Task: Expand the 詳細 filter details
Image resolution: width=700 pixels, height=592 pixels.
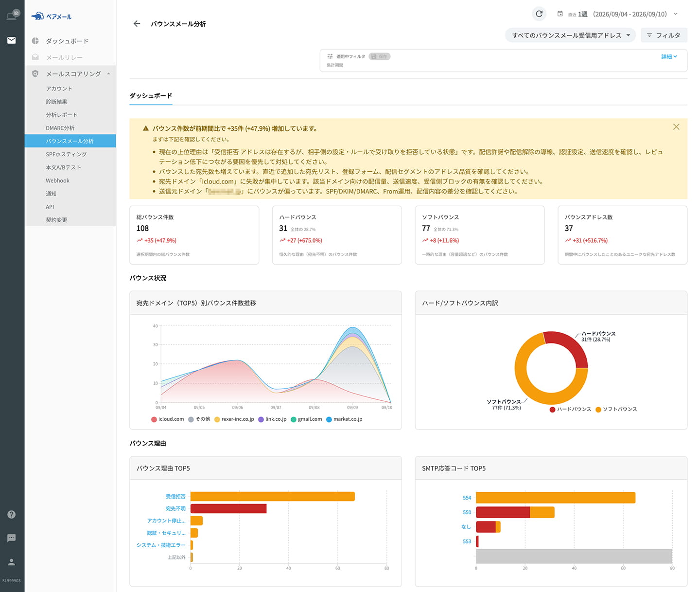Action: pos(669,57)
